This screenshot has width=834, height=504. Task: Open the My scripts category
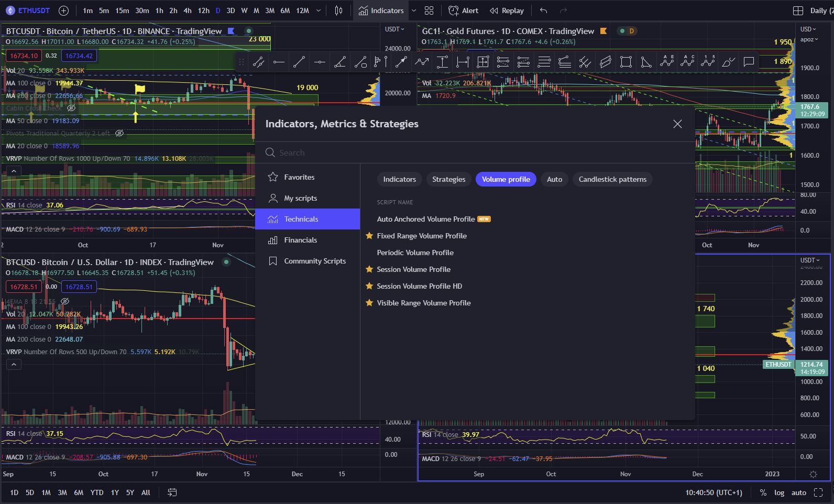[x=308, y=198]
